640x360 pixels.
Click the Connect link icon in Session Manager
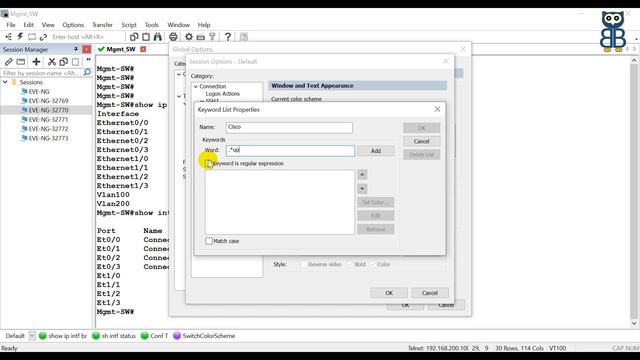point(9,62)
